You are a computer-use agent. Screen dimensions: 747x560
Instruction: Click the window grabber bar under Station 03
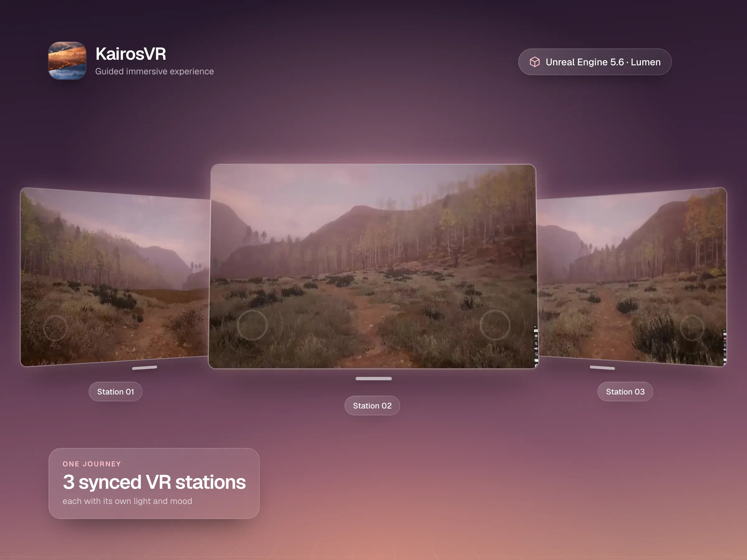602,368
